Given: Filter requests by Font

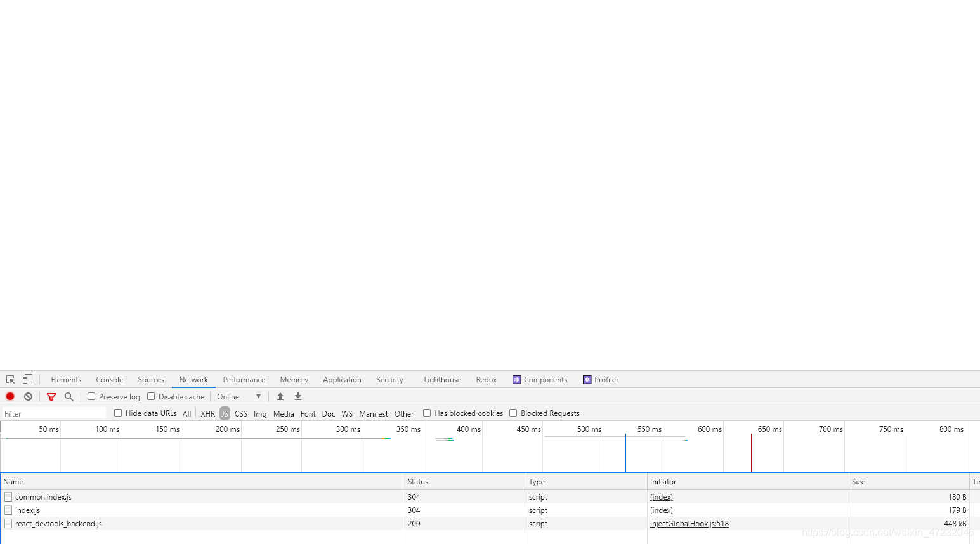Looking at the screenshot, I should 308,413.
